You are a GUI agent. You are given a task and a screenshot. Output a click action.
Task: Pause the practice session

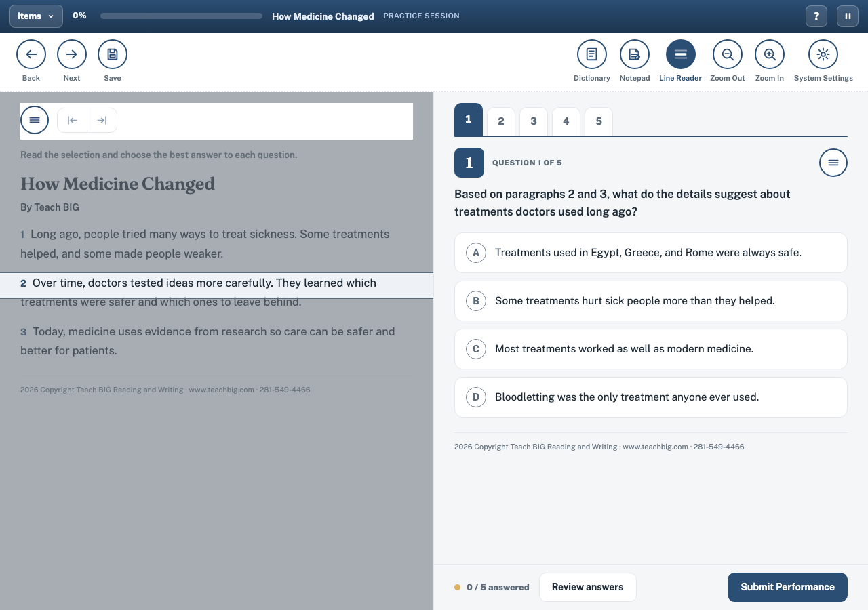click(x=848, y=16)
